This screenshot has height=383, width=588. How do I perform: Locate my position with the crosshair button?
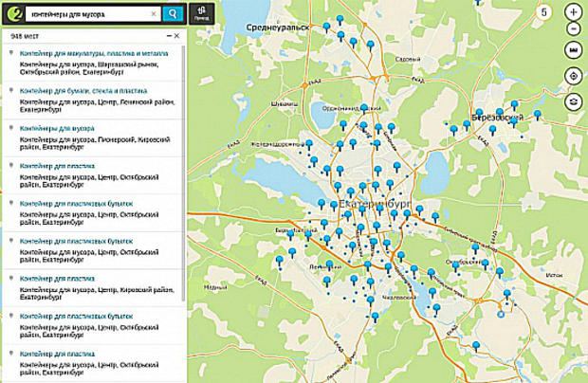(574, 76)
